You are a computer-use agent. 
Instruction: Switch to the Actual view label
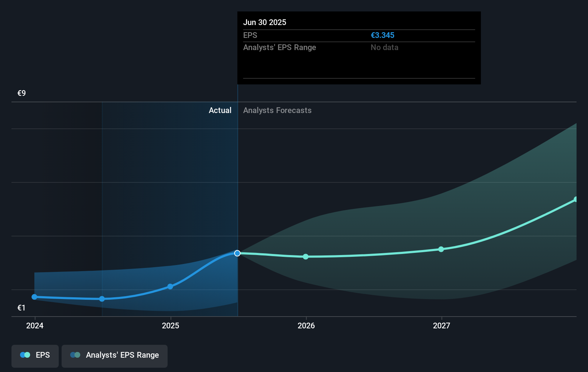[x=220, y=111]
